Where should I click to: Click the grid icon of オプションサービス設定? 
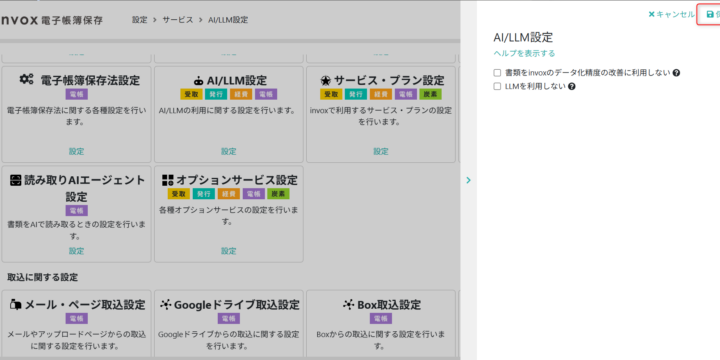(x=168, y=180)
